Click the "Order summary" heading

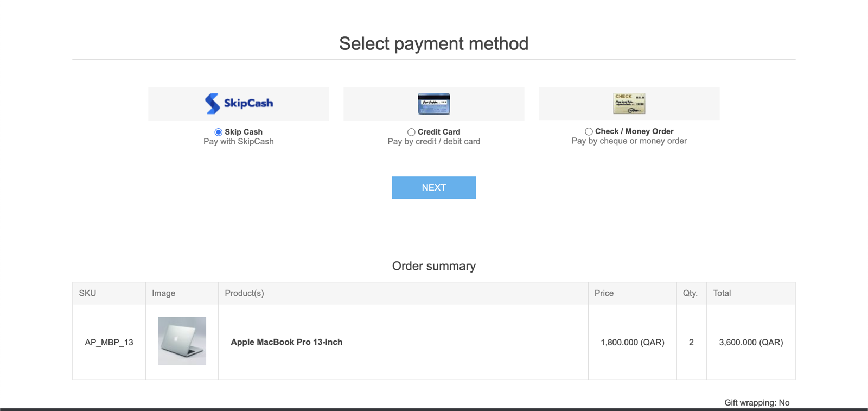coord(433,266)
